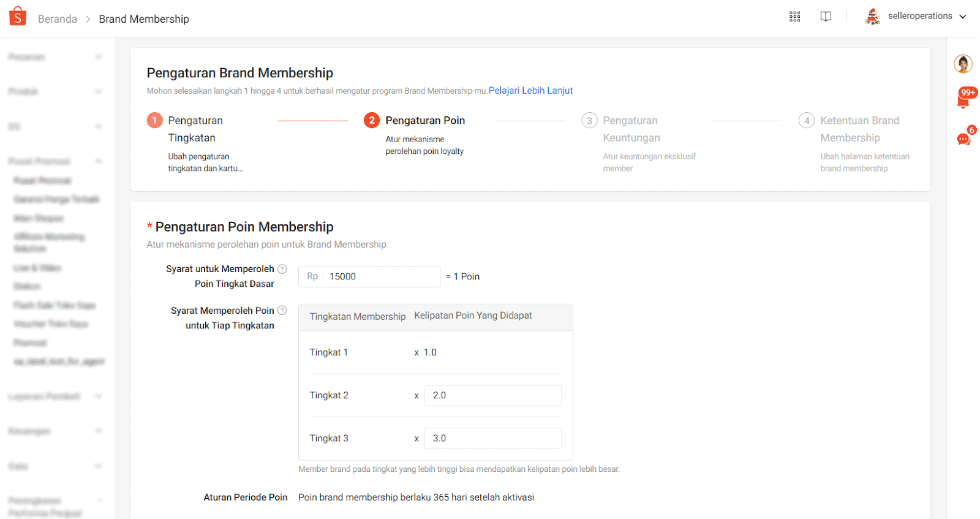The width and height of the screenshot is (980, 519).
Task: Click the Pengaturan Poin Membership section heading
Action: tap(244, 227)
